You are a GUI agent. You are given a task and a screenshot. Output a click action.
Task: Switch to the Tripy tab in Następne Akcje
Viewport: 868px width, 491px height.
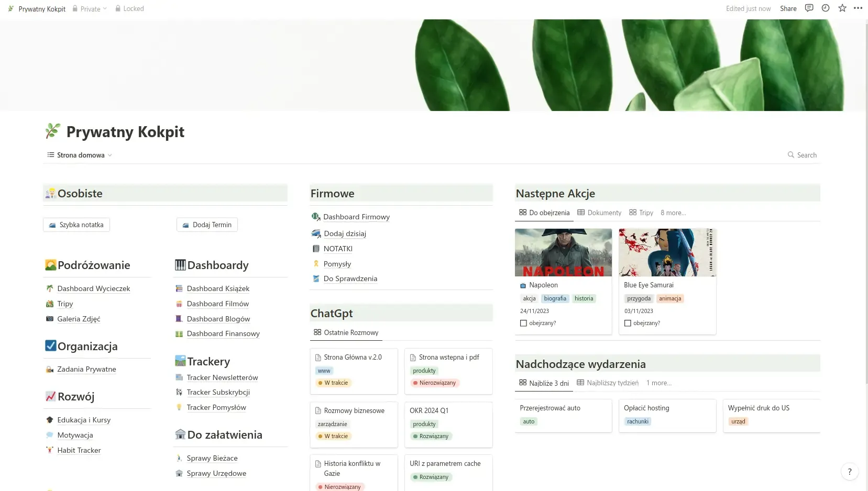tap(641, 213)
